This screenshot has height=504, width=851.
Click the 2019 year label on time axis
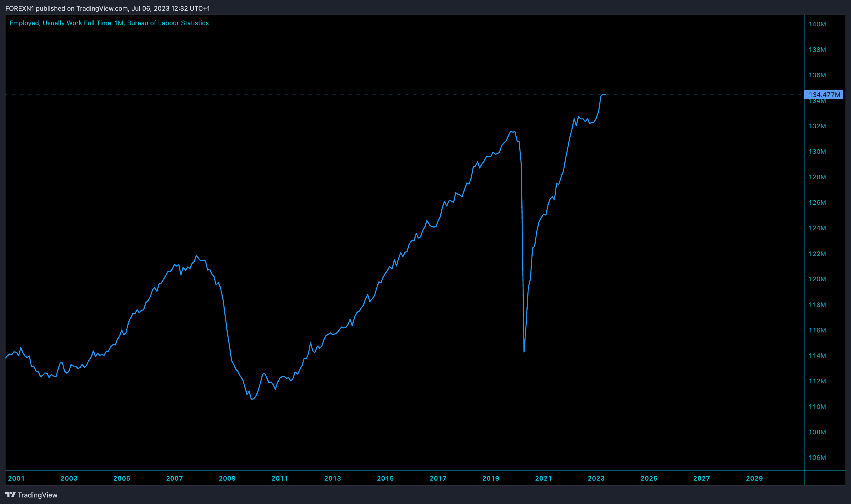(x=491, y=478)
